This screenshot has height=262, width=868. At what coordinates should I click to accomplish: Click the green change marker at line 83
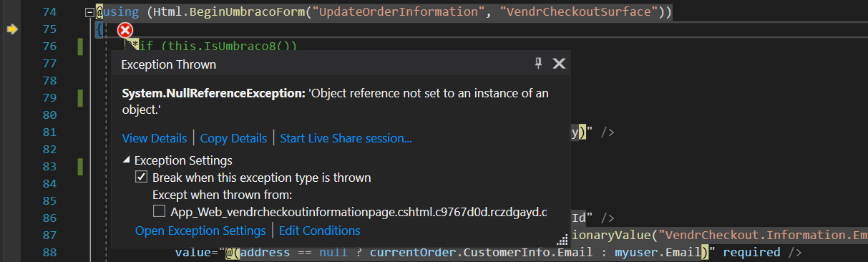point(81,167)
